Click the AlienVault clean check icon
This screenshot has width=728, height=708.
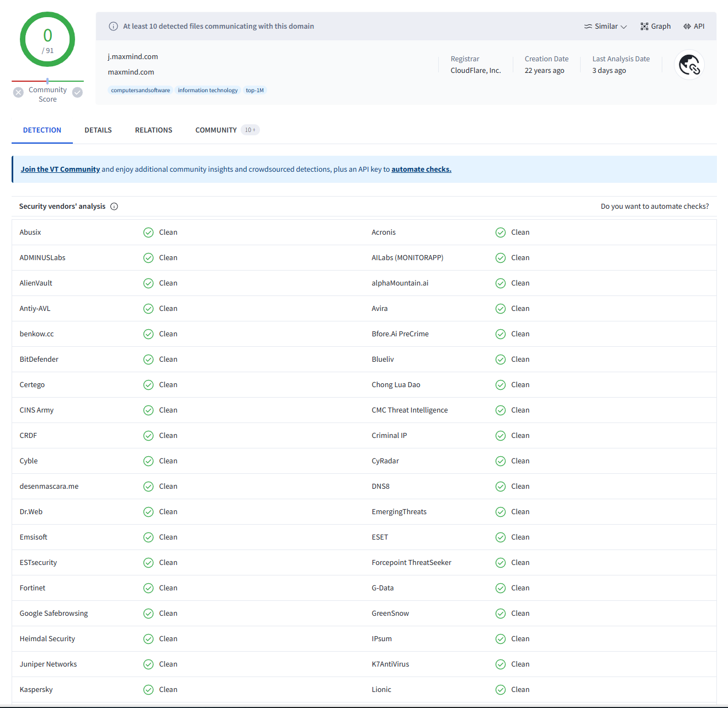(148, 283)
